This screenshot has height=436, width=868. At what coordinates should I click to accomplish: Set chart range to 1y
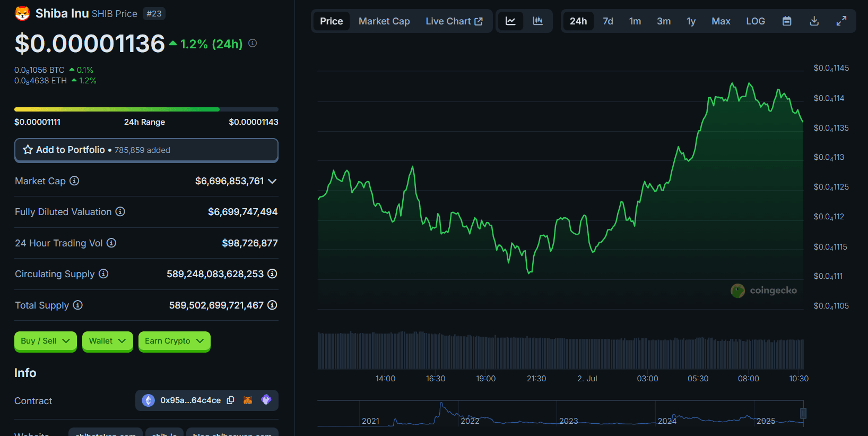pyautogui.click(x=691, y=21)
